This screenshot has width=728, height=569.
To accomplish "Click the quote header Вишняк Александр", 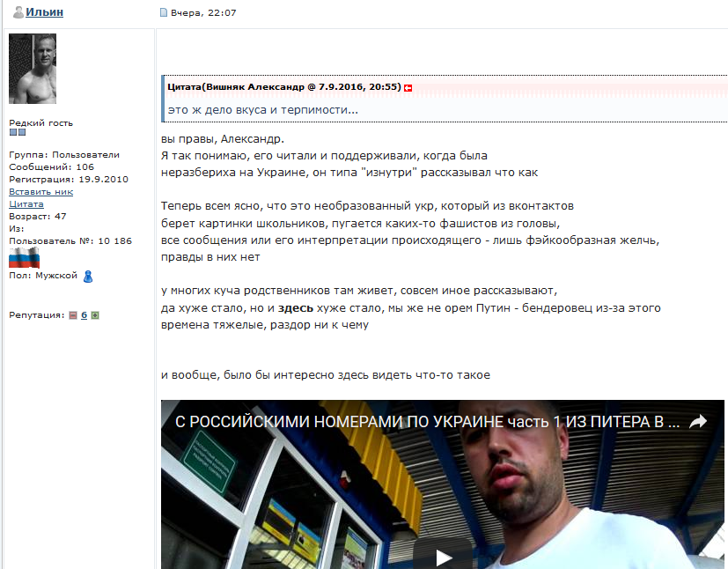I will (x=283, y=87).
